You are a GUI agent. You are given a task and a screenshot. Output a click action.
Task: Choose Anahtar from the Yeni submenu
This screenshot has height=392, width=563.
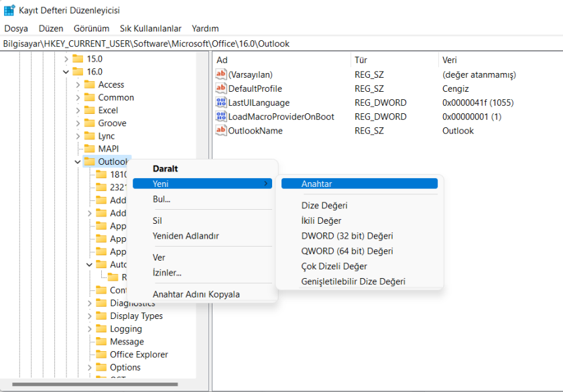(x=316, y=184)
